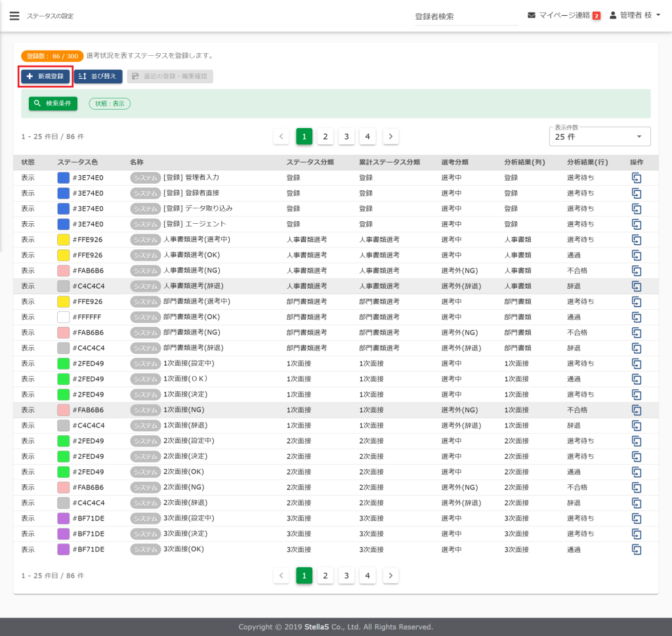This screenshot has height=636, width=672.
Task: Click the copy icon for [登録] 管理者入力 row
Action: (636, 177)
